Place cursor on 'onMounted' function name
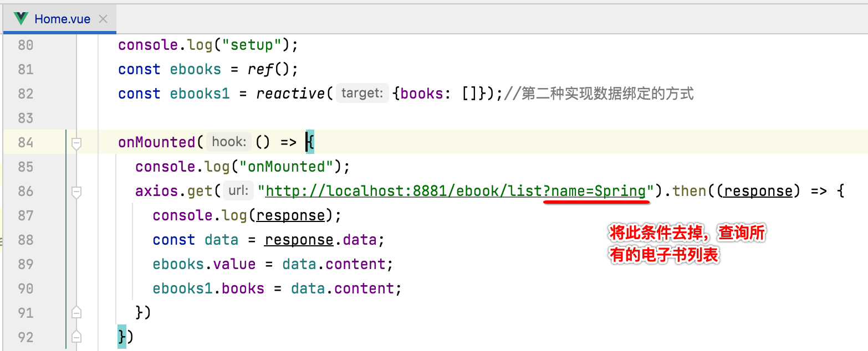Image resolution: width=868 pixels, height=351 pixels. 157,142
